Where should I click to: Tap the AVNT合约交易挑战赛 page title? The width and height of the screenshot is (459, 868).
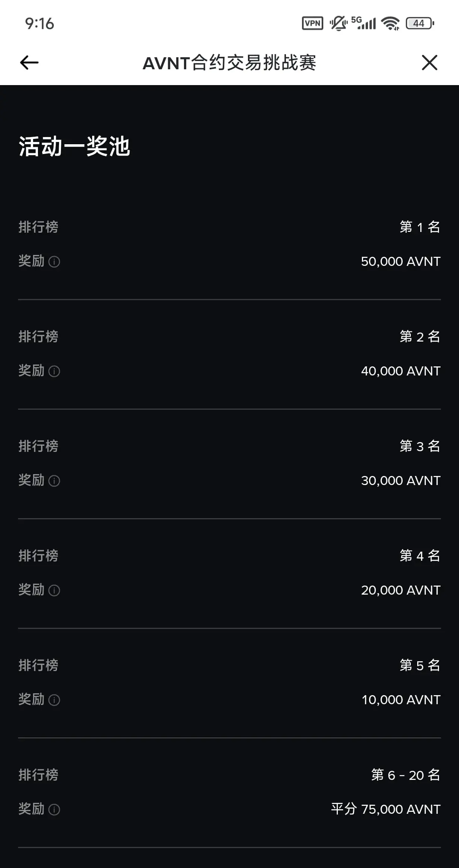coord(229,63)
